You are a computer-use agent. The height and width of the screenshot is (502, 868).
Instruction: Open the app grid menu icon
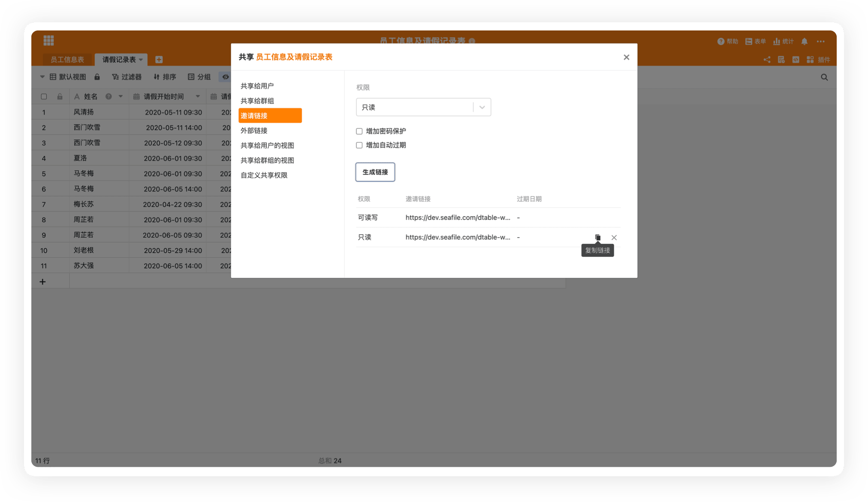[48, 41]
